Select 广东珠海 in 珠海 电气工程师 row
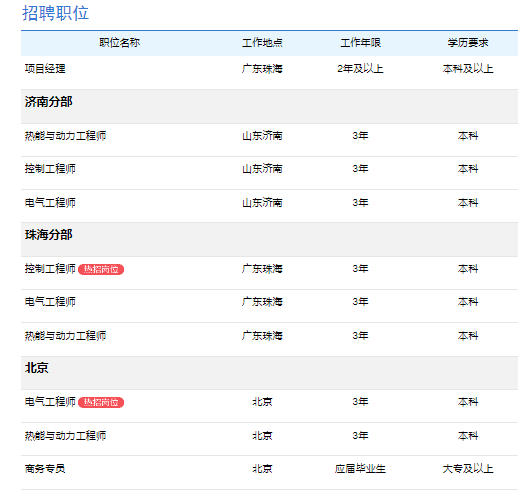 pyautogui.click(x=262, y=302)
